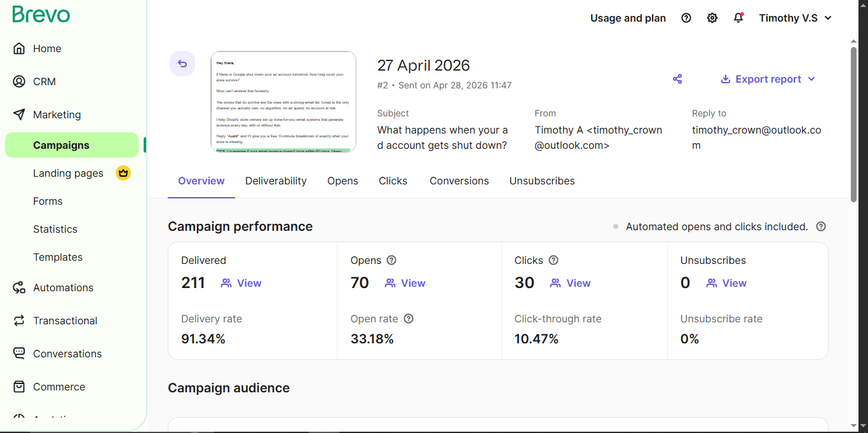Open Usage and plan
The image size is (868, 433).
point(628,18)
